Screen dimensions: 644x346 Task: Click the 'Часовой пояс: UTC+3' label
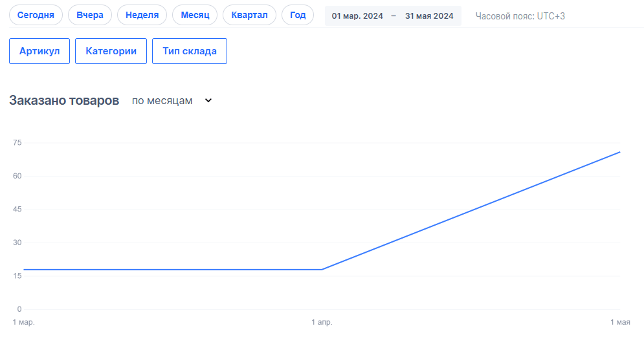(x=520, y=16)
